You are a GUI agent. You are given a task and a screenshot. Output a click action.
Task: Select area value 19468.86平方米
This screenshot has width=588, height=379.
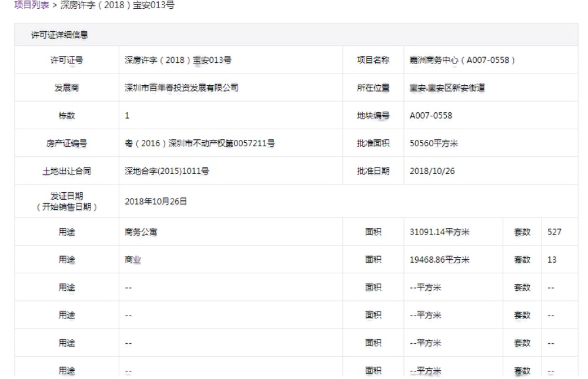[x=439, y=260]
